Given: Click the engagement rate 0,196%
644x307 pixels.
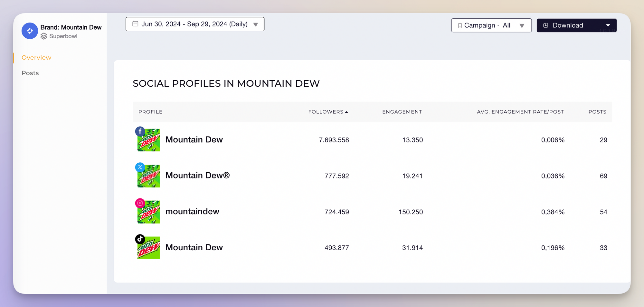Looking at the screenshot, I should coord(553,248).
